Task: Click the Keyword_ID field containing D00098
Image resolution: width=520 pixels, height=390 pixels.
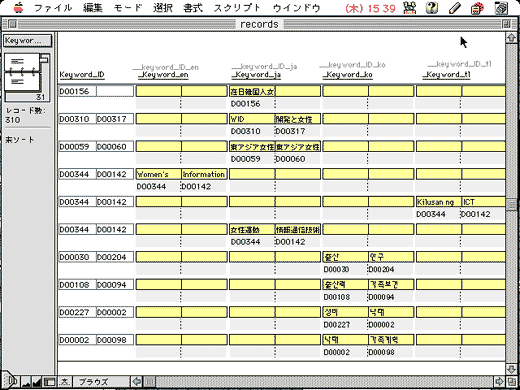Action: pyautogui.click(x=115, y=340)
